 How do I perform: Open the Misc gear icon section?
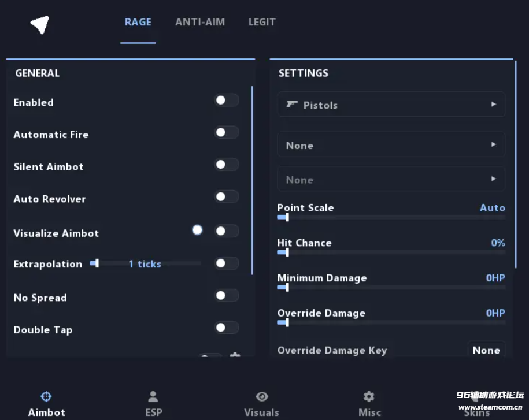[369, 403]
